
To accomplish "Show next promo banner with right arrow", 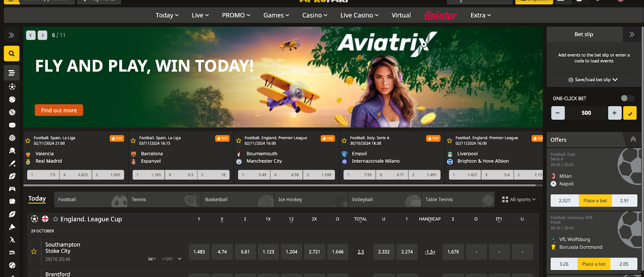I will pyautogui.click(x=42, y=35).
